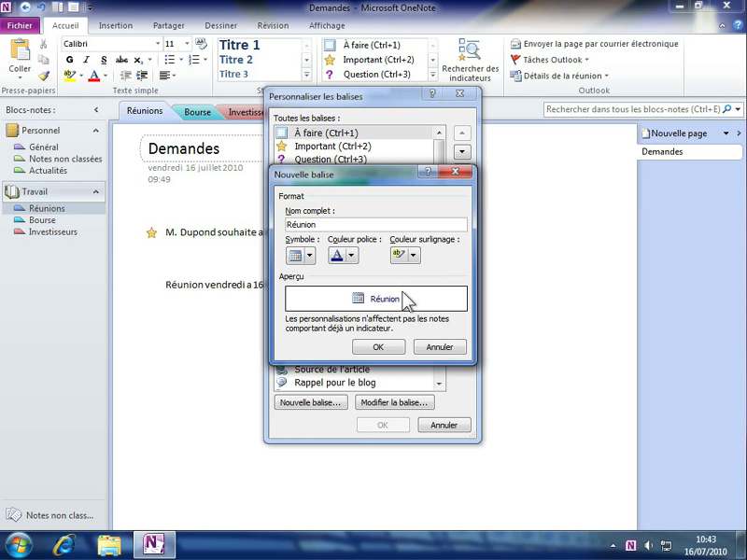The image size is (747, 560).
Task: Apply strikethrough with the abc icon
Action: 121,60
